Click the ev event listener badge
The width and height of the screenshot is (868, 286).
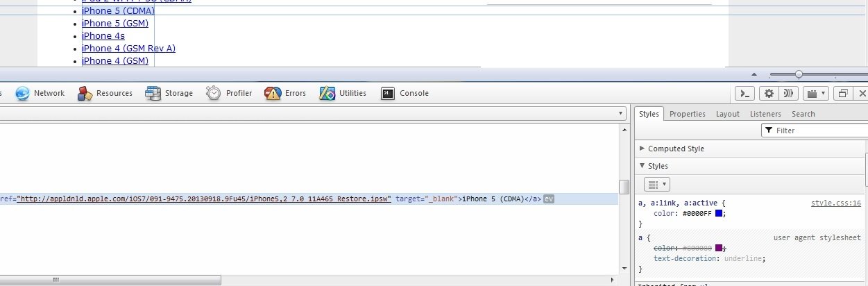point(549,199)
